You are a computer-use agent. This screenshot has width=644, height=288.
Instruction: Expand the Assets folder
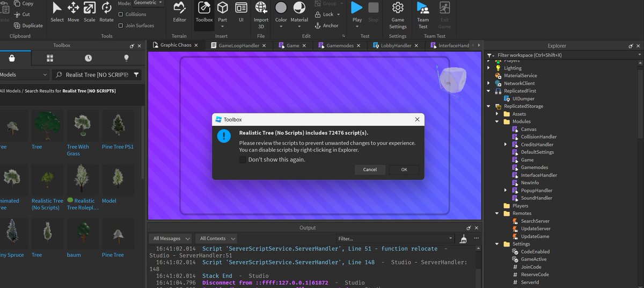pyautogui.click(x=497, y=114)
